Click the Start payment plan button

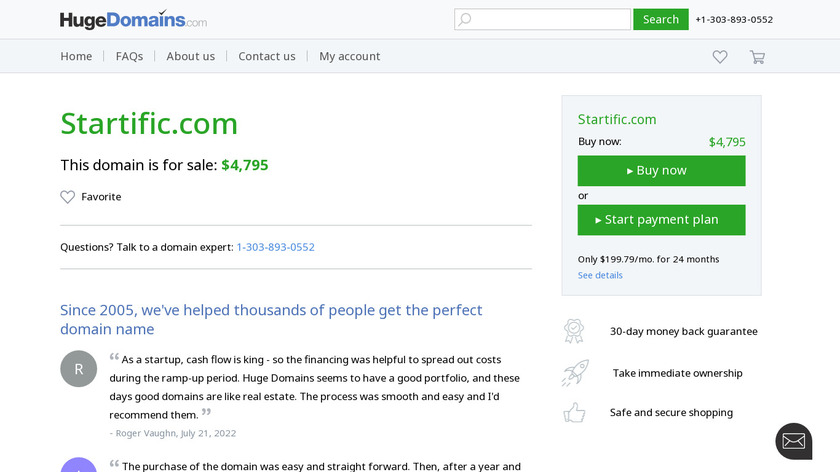coord(661,220)
